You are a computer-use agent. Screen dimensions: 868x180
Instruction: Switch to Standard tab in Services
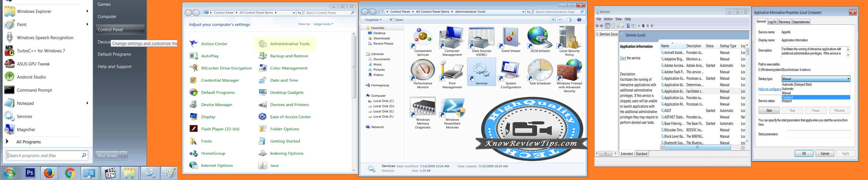pos(641,154)
